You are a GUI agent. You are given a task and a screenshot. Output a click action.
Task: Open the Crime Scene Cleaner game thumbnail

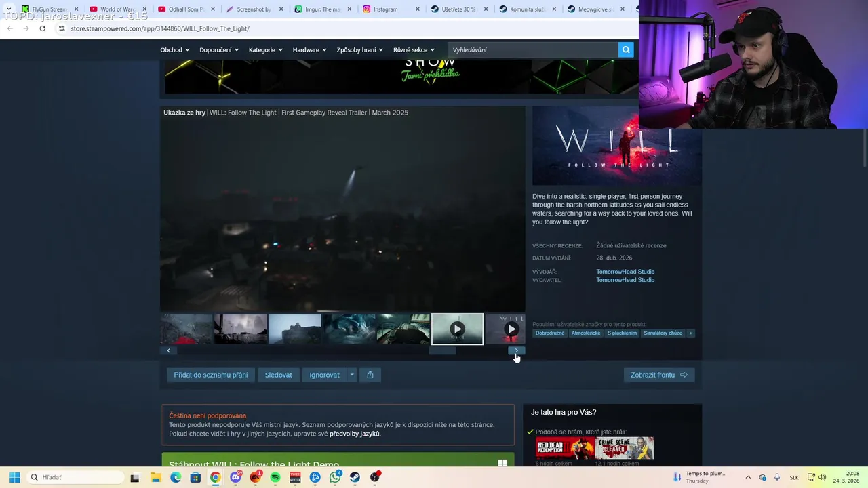coord(625,448)
